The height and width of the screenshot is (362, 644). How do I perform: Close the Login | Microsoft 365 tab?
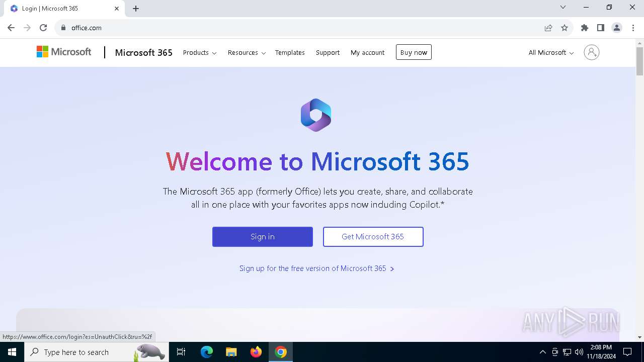(117, 9)
